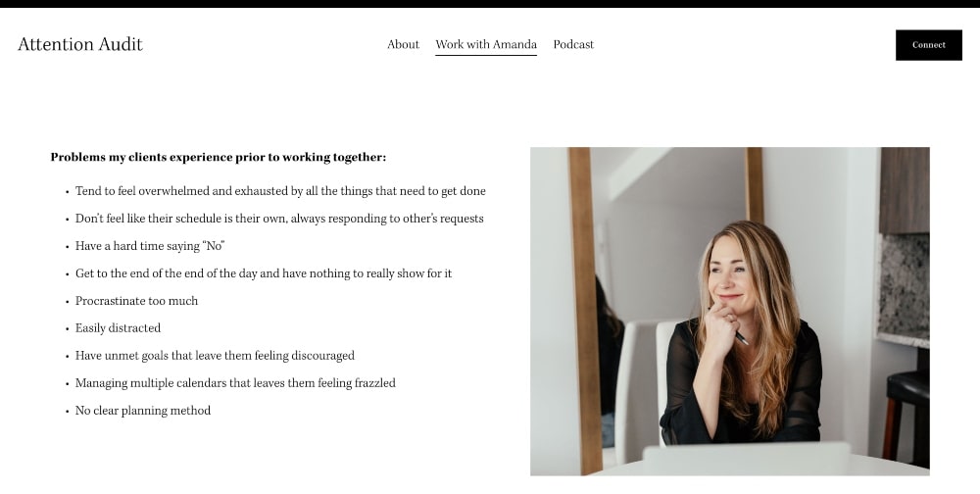The height and width of the screenshot is (494, 980).
Task: Click the laptop lid in the photo
Action: (x=747, y=459)
